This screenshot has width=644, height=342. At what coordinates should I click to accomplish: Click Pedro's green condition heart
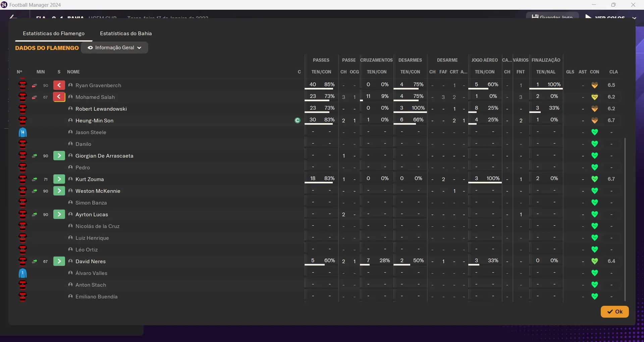point(595,167)
